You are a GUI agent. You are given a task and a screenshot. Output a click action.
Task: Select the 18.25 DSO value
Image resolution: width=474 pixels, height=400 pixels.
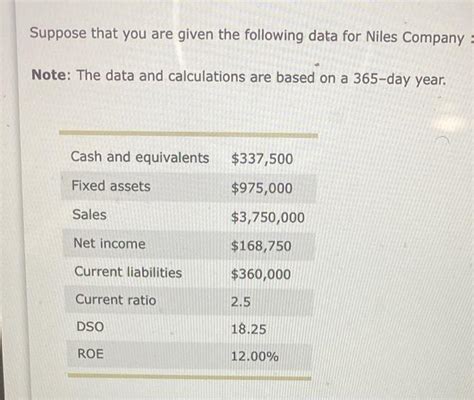tap(248, 329)
